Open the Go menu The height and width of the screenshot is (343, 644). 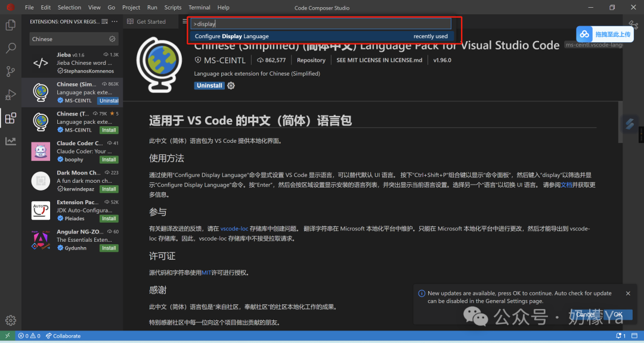click(112, 7)
